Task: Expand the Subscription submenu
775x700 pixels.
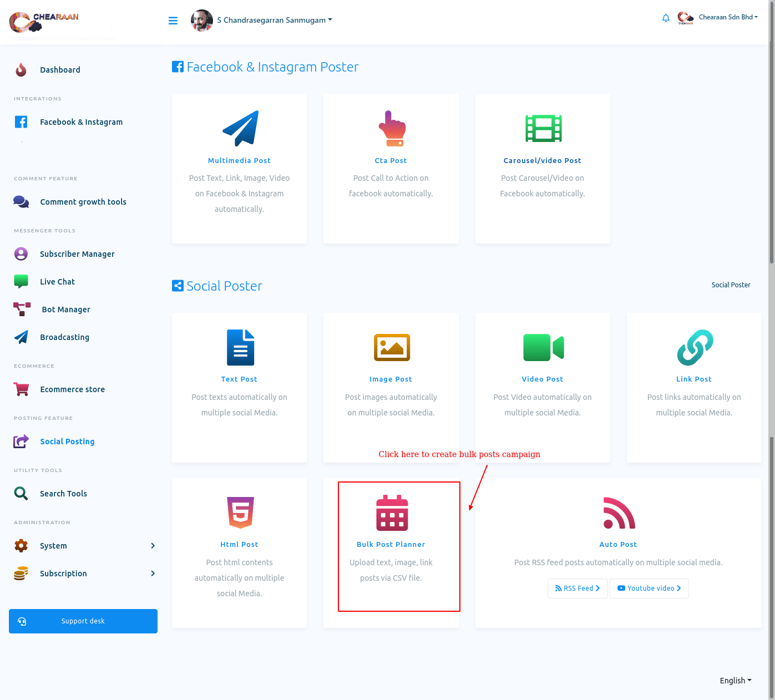Action: 83,574
